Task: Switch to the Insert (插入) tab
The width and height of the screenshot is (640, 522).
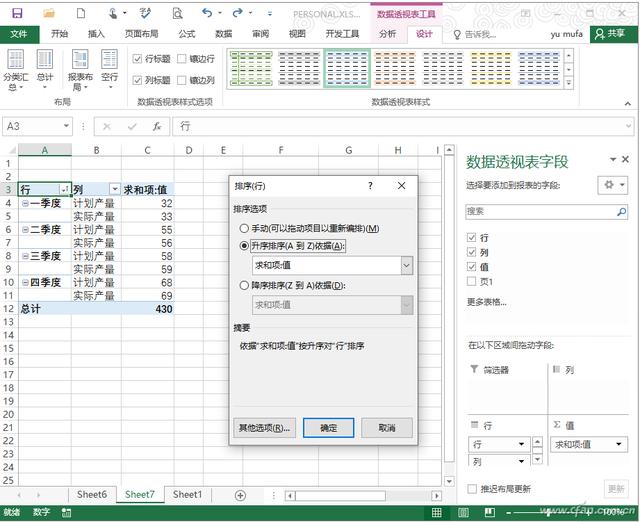Action: coord(96,34)
